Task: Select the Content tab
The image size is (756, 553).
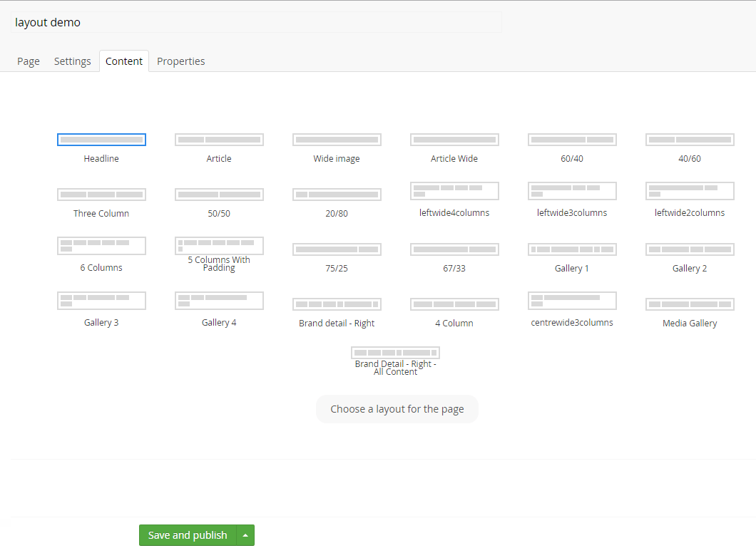Action: point(124,61)
